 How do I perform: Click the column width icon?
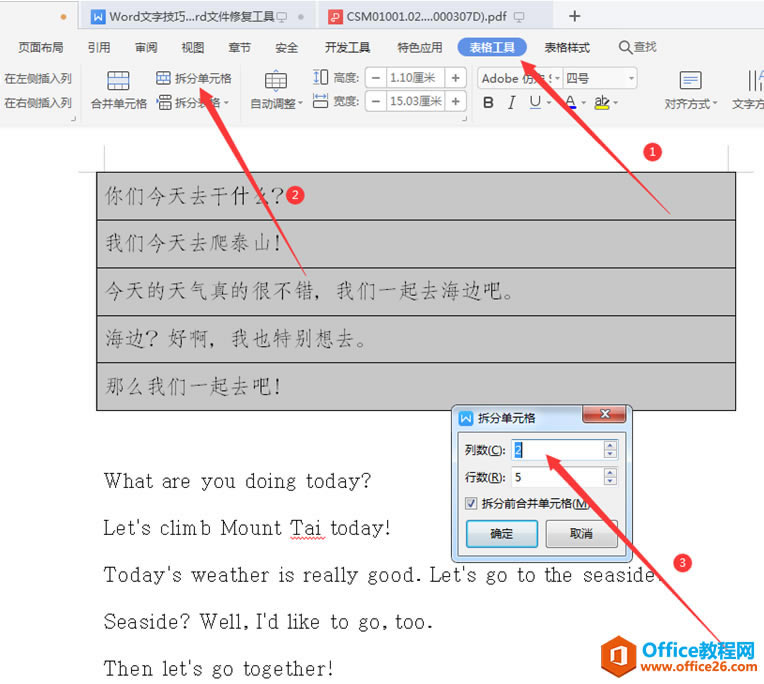[320, 101]
